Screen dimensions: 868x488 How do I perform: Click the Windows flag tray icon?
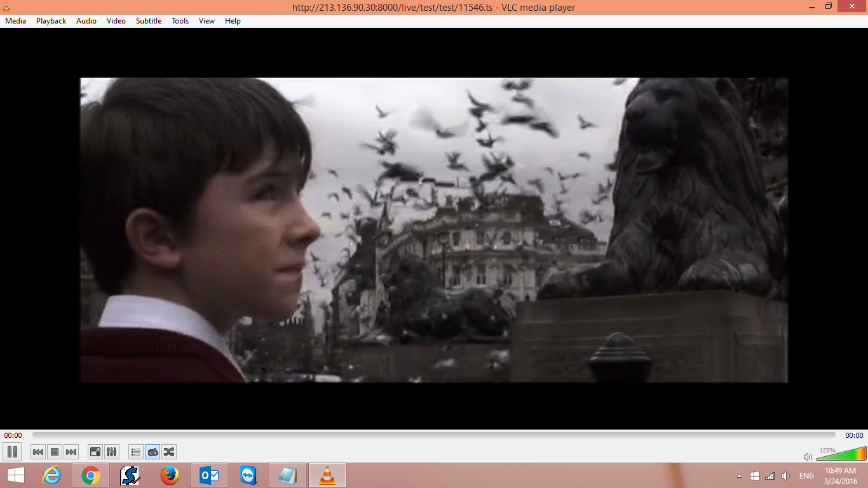(755, 476)
